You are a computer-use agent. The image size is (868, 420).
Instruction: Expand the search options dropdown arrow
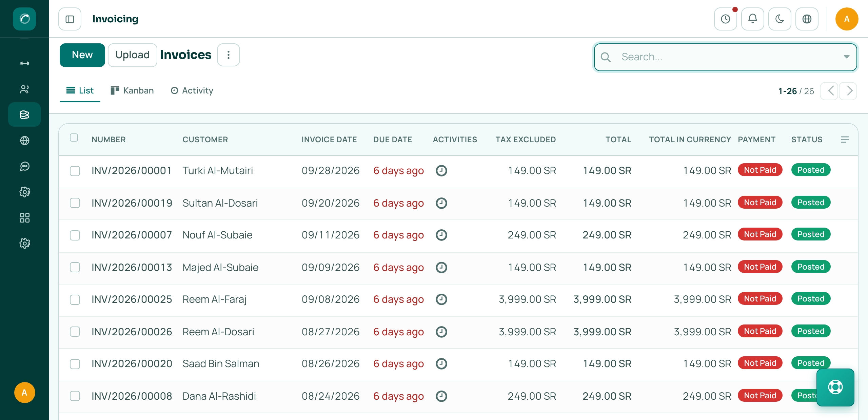click(x=847, y=57)
